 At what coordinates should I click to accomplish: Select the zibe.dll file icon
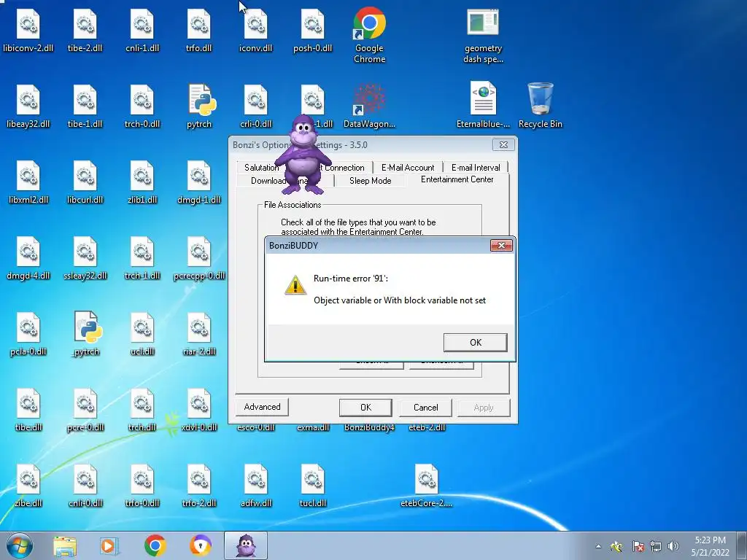tap(28, 485)
